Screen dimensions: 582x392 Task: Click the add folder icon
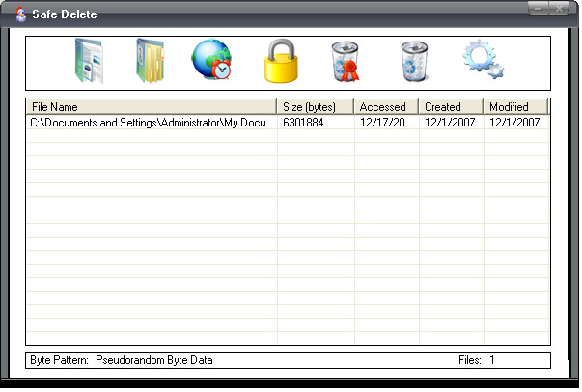[x=151, y=61]
